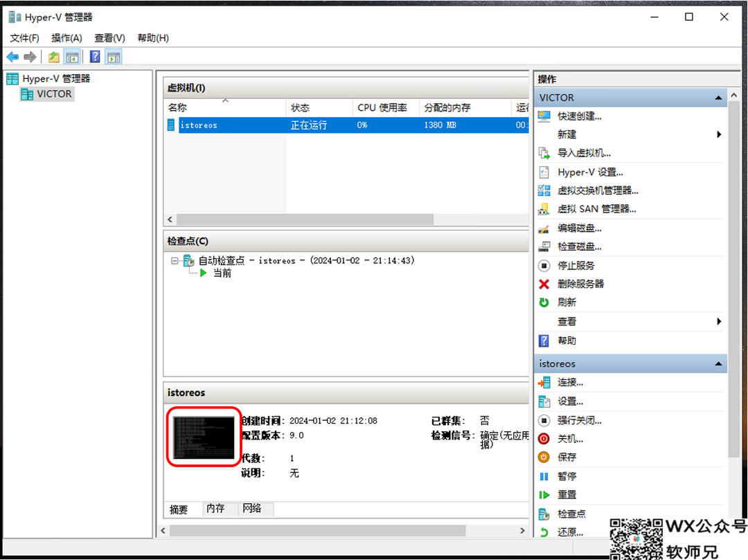Toggle the console tree pane icon

[x=72, y=57]
